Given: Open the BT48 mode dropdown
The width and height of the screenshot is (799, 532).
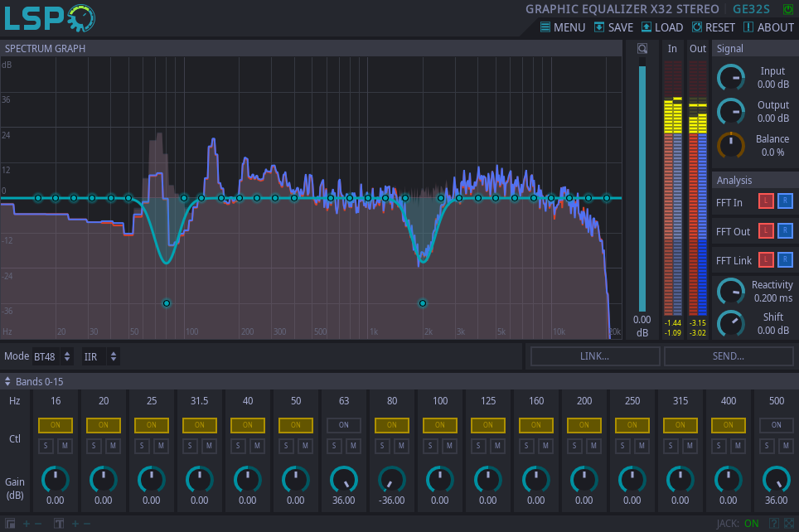Looking at the screenshot, I should point(52,356).
